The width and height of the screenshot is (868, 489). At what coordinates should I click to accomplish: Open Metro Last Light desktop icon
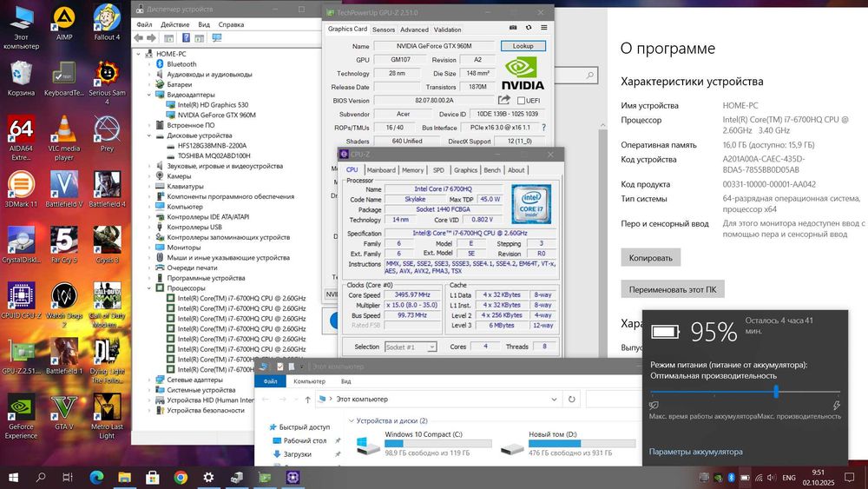[x=107, y=416]
